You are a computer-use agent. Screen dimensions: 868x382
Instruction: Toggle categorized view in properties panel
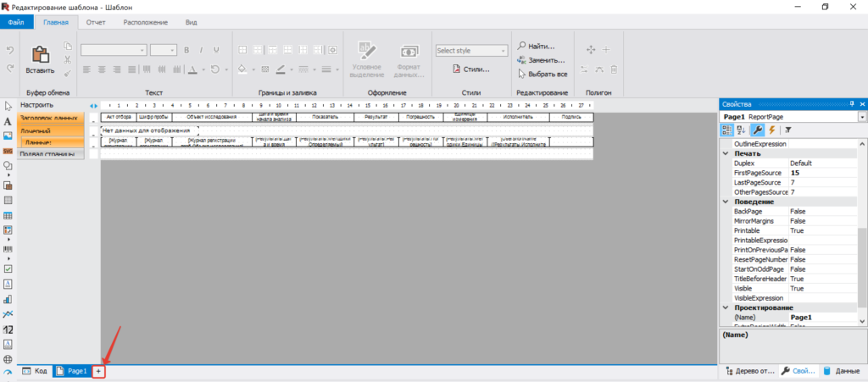[x=726, y=130]
